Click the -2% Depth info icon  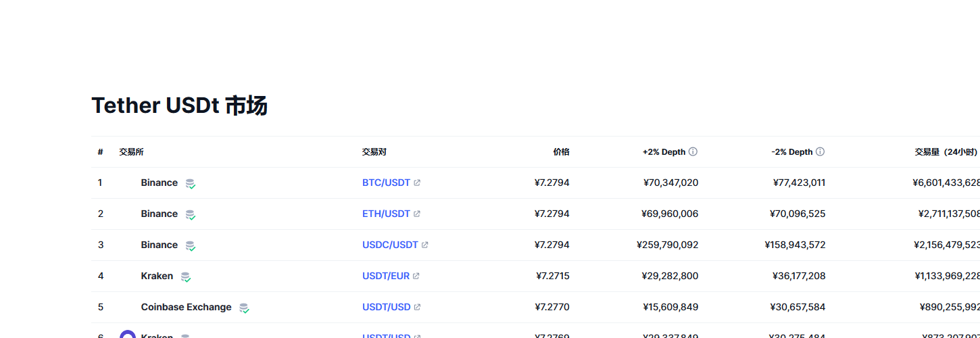[x=820, y=152]
